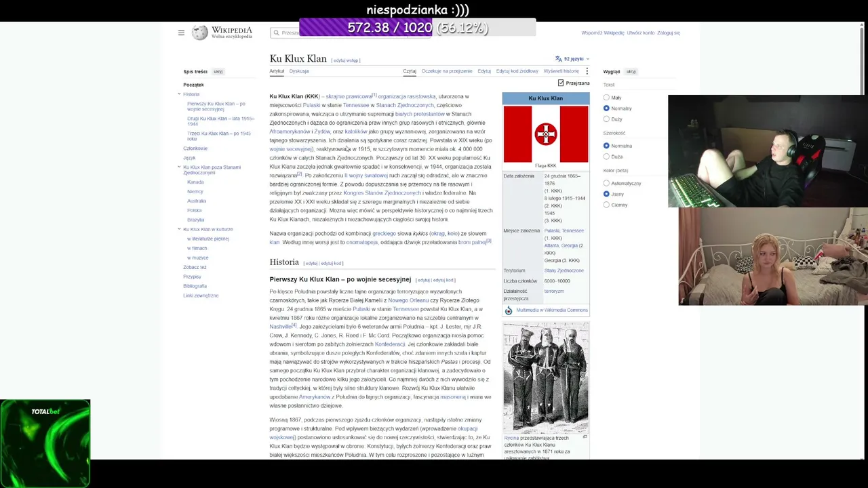Hide the Spis treści sidebar

[218, 71]
